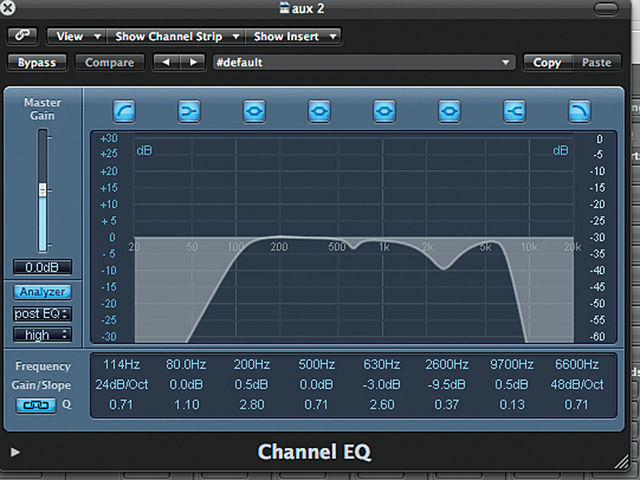640x480 pixels.
Task: Click the 2.80 Q value
Action: point(251,404)
